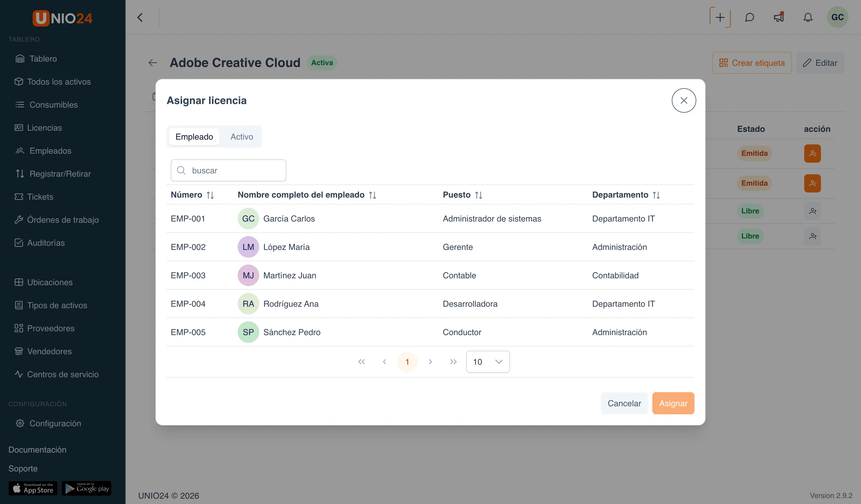Select employee Rodríguez Ana
The width and height of the screenshot is (861, 504).
pyautogui.click(x=430, y=304)
